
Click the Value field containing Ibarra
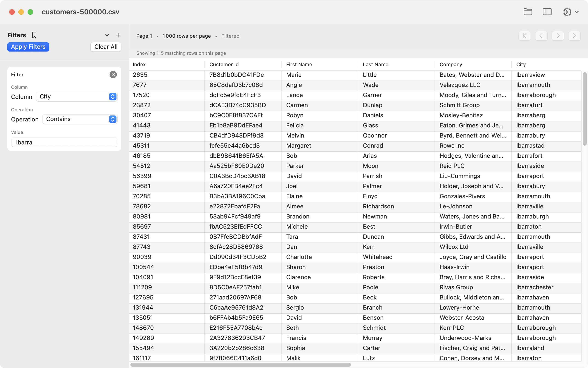point(64,142)
